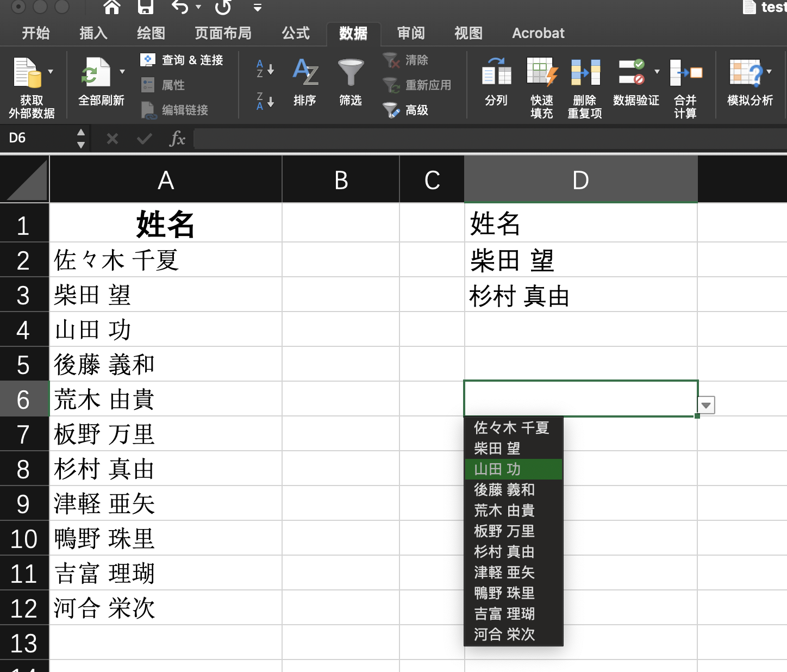Expand the 模拟分析 dropdown arrow

(770, 71)
